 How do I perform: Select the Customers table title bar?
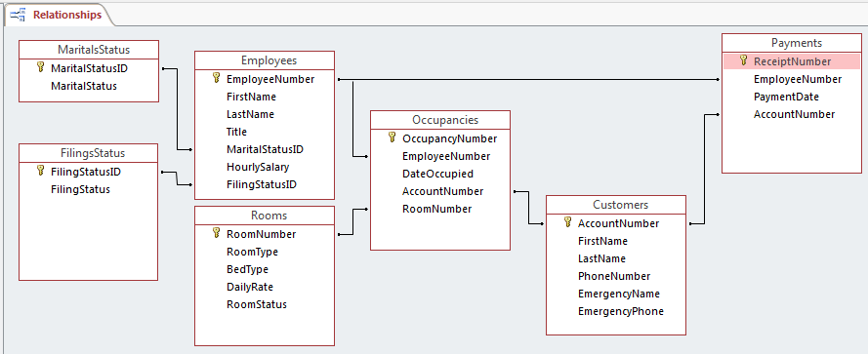pyautogui.click(x=616, y=205)
